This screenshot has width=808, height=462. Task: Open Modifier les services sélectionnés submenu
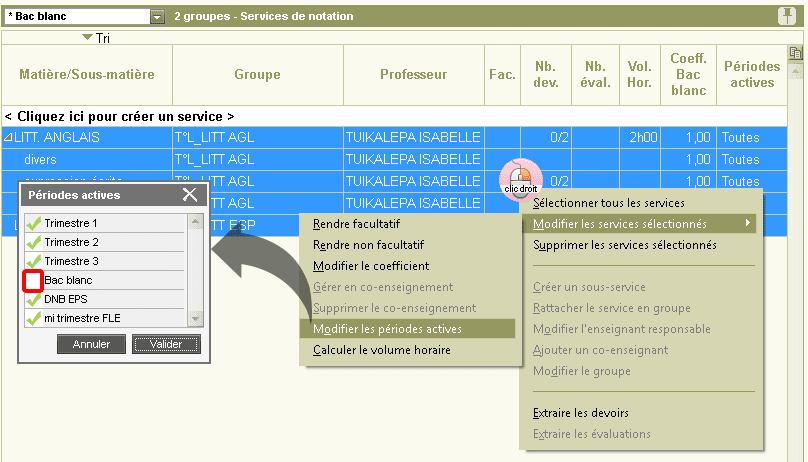[640, 224]
